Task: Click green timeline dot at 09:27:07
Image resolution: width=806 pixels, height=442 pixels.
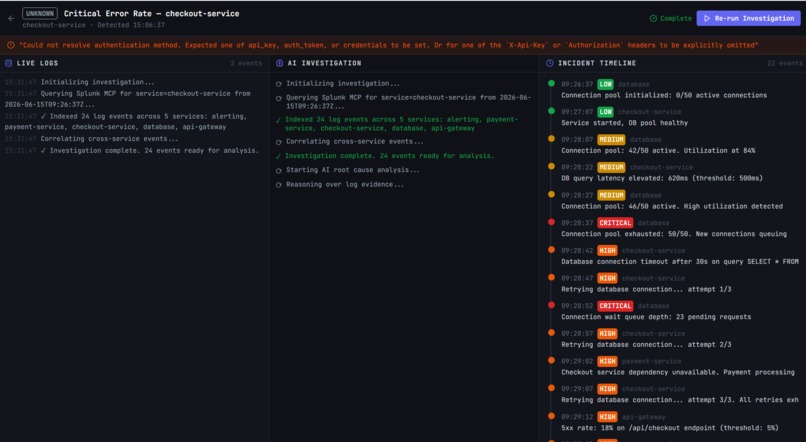Action: pyautogui.click(x=551, y=111)
